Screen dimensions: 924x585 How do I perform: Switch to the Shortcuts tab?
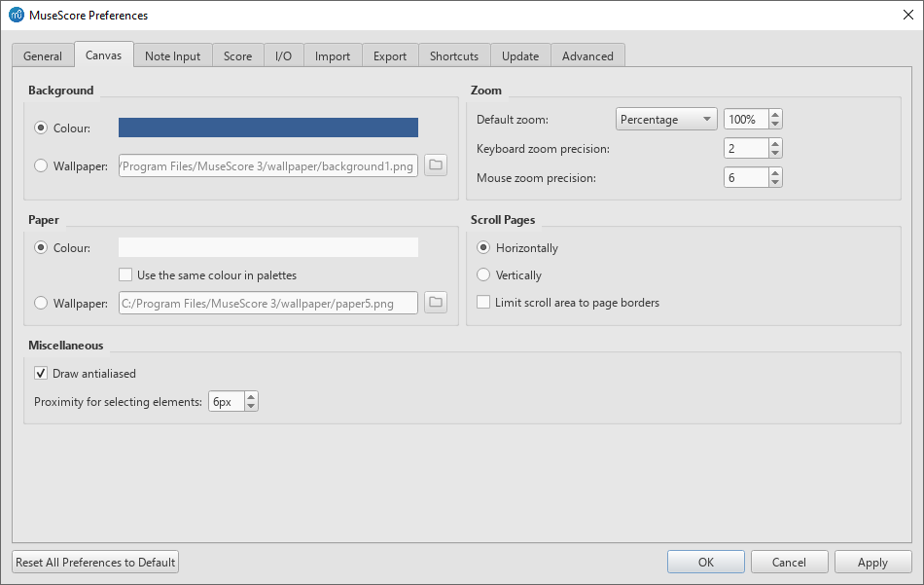pyautogui.click(x=453, y=55)
